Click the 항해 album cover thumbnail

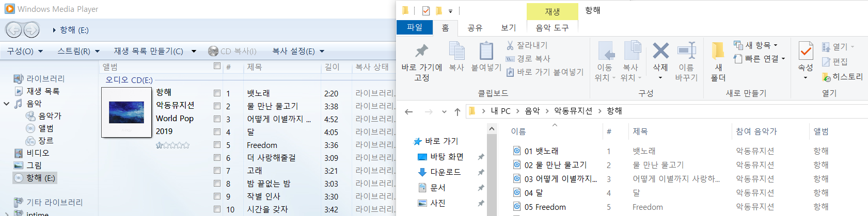(x=127, y=112)
